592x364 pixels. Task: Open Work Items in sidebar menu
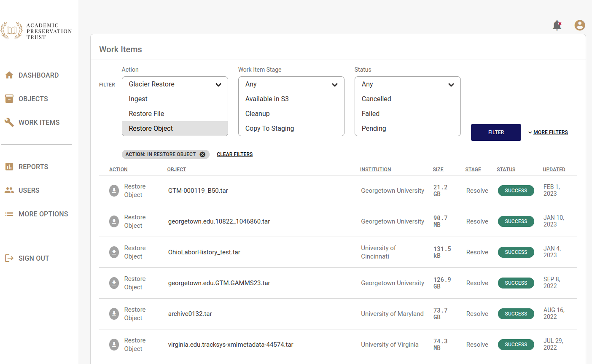click(39, 122)
